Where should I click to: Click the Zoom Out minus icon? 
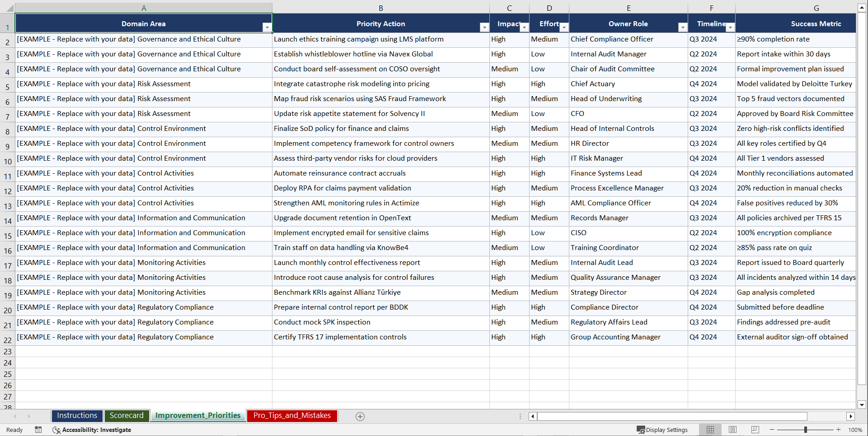[x=772, y=430]
